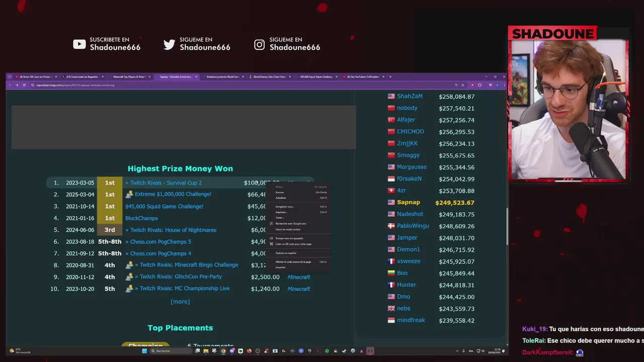Open $45,600 Squid Game Challenge! link
This screenshot has height=362, width=644.
point(164,206)
